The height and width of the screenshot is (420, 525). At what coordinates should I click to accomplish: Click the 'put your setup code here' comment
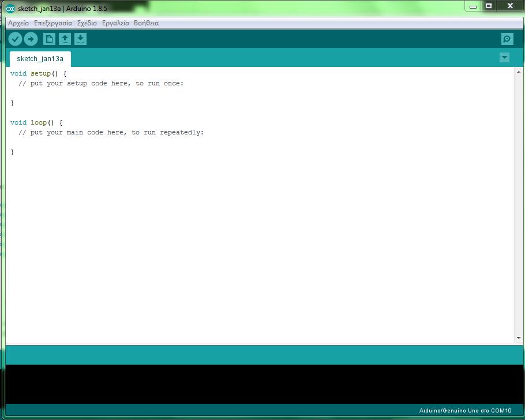101,84
